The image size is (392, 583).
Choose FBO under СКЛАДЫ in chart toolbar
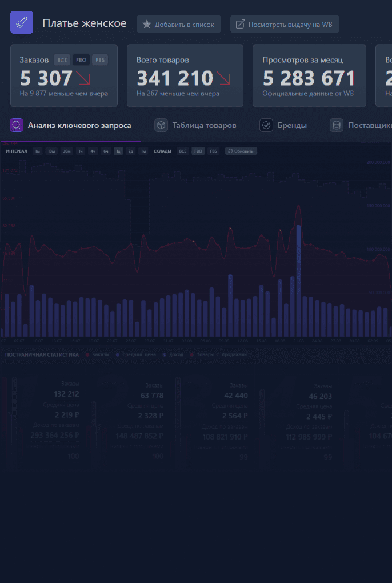(x=198, y=151)
